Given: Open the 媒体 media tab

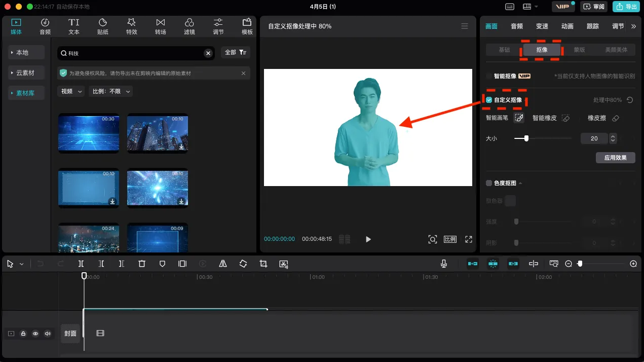Looking at the screenshot, I should coord(16,26).
